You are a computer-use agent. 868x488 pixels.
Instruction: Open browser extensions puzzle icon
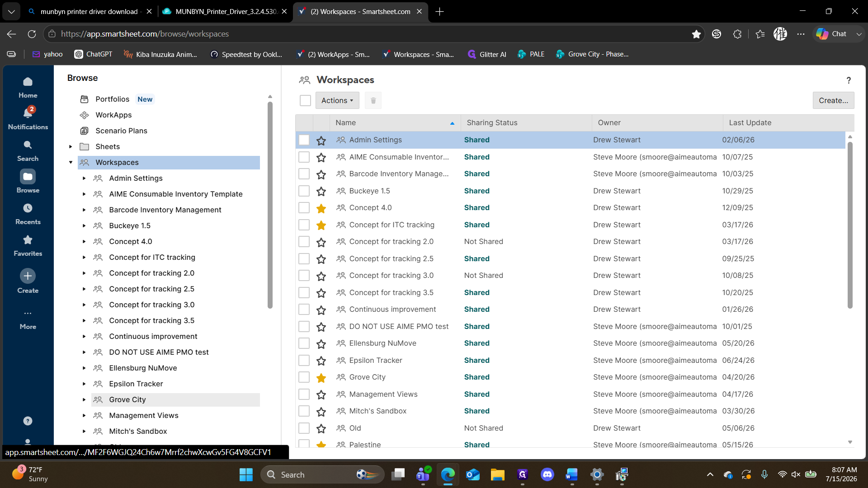[737, 34]
